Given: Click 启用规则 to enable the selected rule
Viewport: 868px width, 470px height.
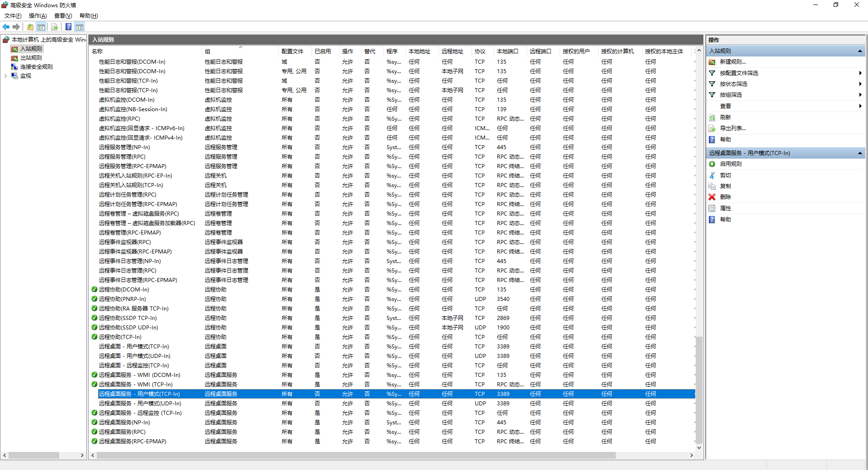Looking at the screenshot, I should [729, 164].
